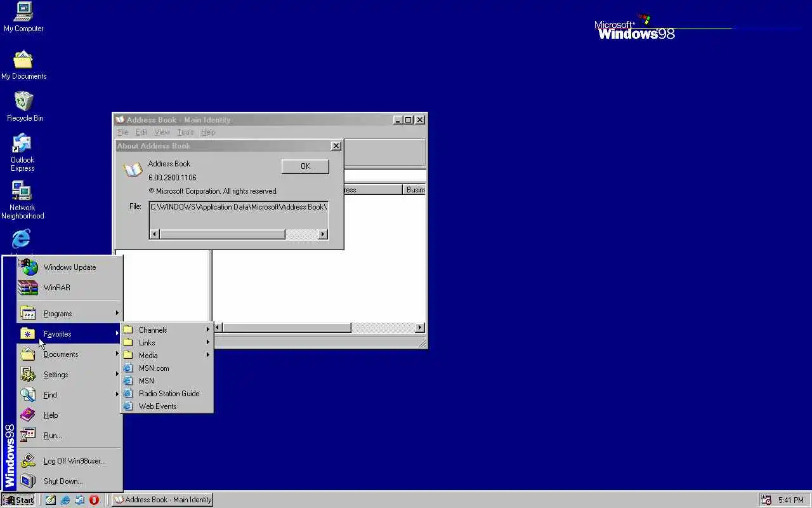Image resolution: width=812 pixels, height=508 pixels.
Task: Open Edit menu in Address Book
Action: pyautogui.click(x=141, y=132)
